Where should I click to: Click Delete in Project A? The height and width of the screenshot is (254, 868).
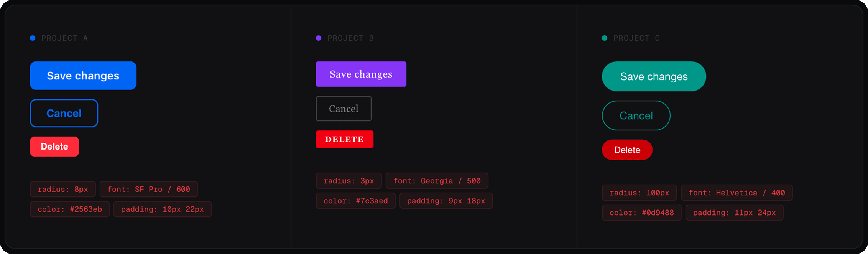click(x=54, y=146)
